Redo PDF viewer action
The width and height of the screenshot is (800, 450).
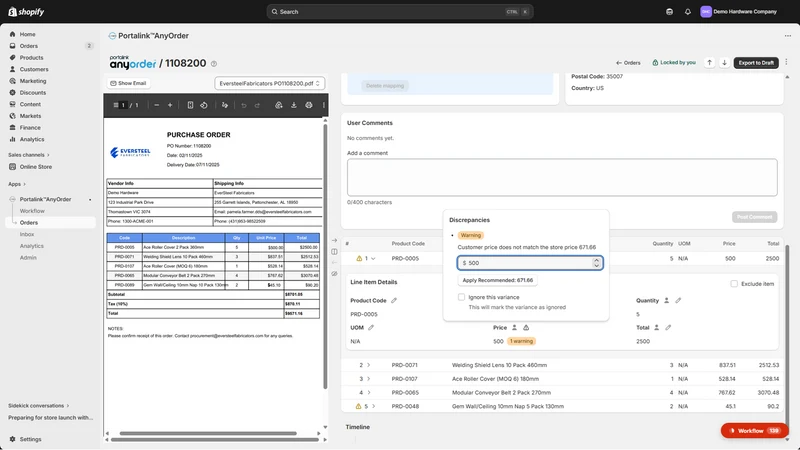[x=257, y=105]
